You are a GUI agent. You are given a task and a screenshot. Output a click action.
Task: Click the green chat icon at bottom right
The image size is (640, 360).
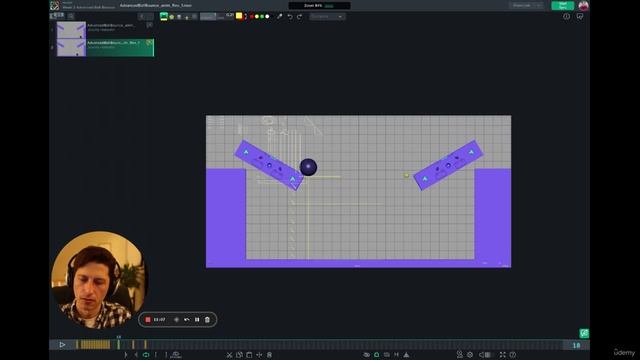[x=584, y=333]
